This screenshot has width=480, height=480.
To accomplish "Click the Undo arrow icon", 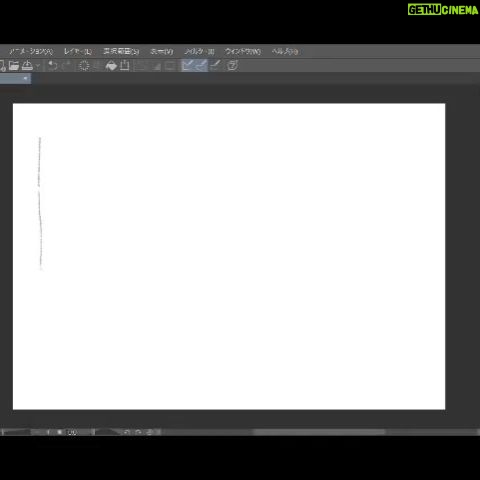I will (52, 65).
